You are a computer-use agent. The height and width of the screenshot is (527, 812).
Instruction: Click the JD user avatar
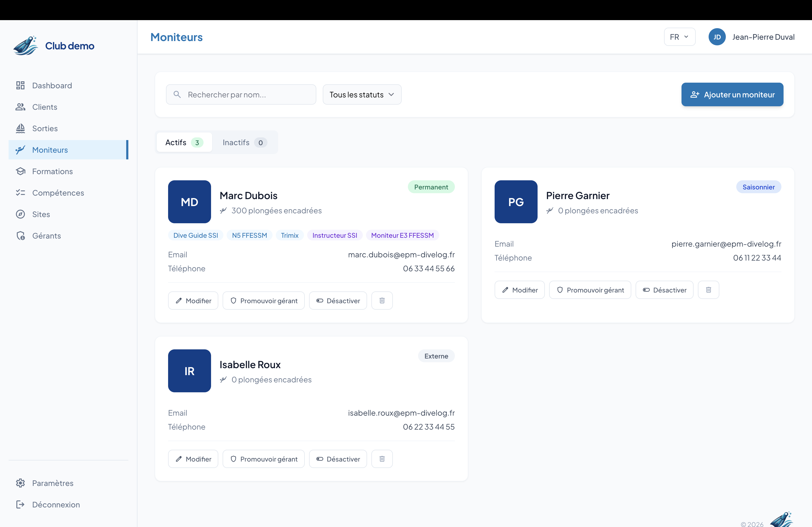(x=717, y=37)
